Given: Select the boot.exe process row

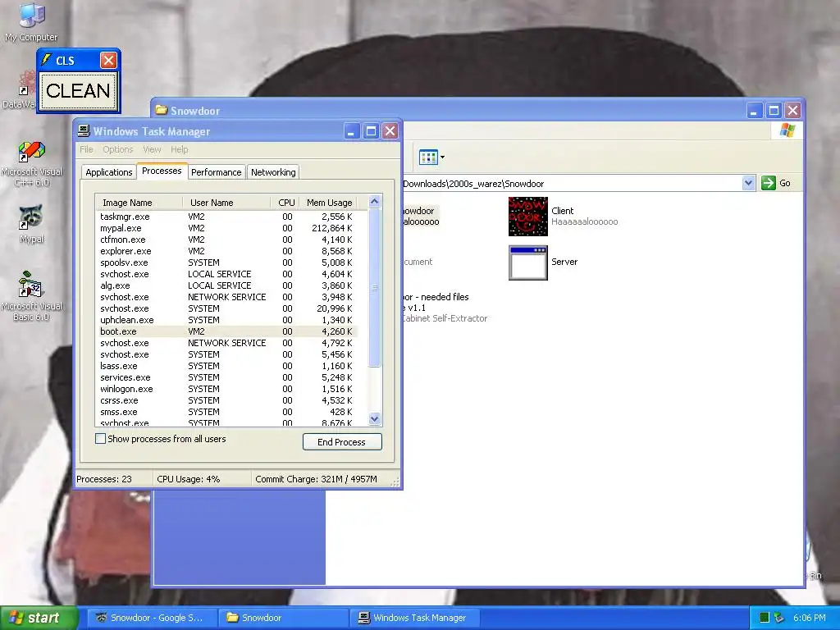Looking at the screenshot, I should 226,331.
